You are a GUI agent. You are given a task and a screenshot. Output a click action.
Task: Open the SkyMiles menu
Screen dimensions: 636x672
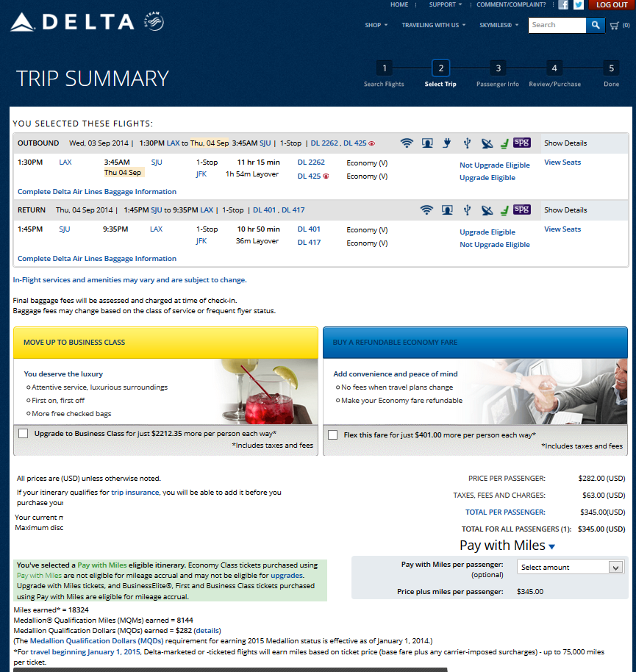tap(499, 25)
